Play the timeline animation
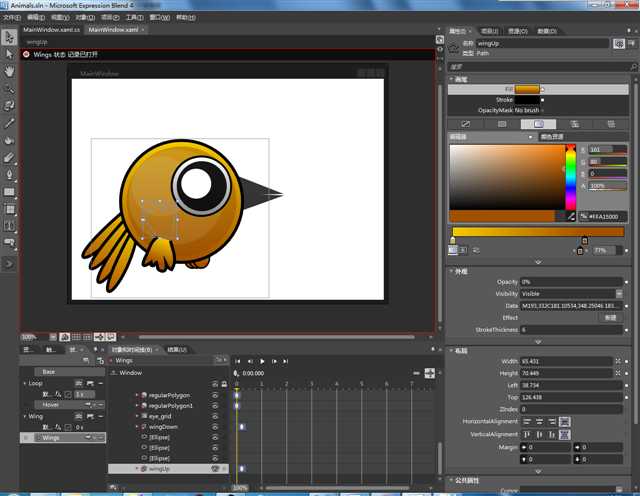640x496 pixels. click(262, 361)
